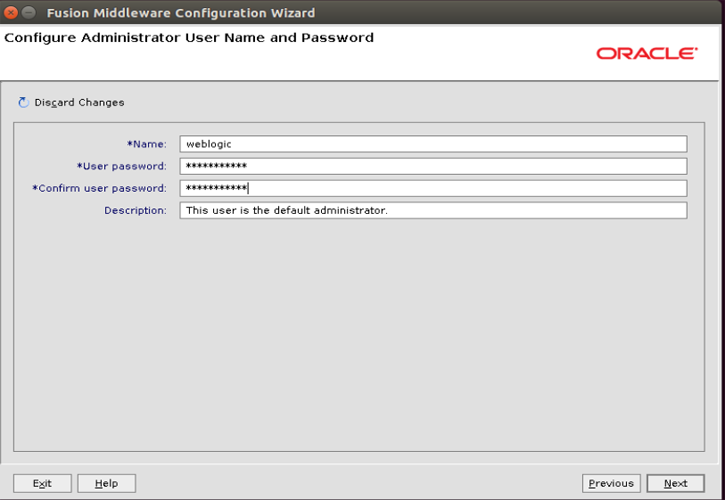Click the page heading "Configure Administrator User Name and Password"
Screen dimensions: 725x500
pyautogui.click(x=189, y=38)
